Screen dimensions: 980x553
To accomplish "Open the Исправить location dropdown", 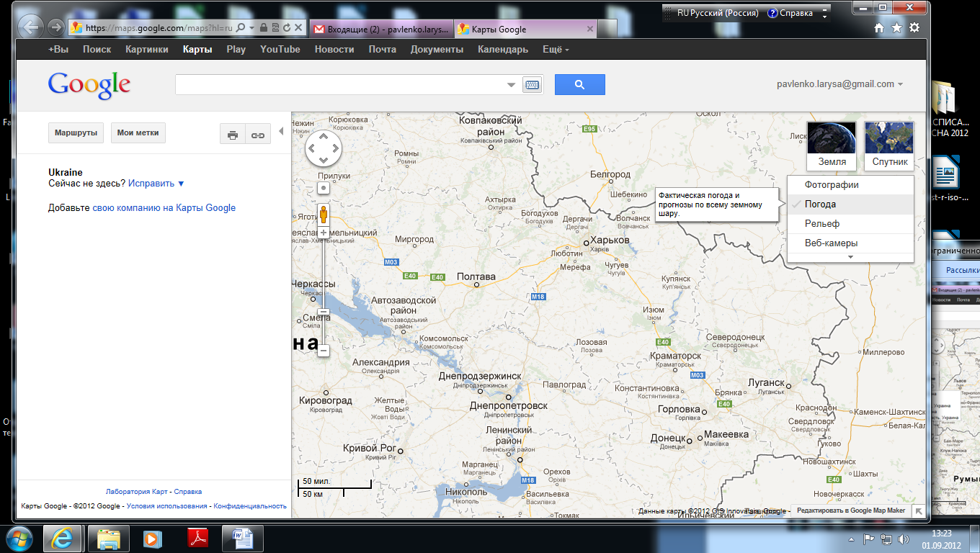I will pyautogui.click(x=156, y=184).
